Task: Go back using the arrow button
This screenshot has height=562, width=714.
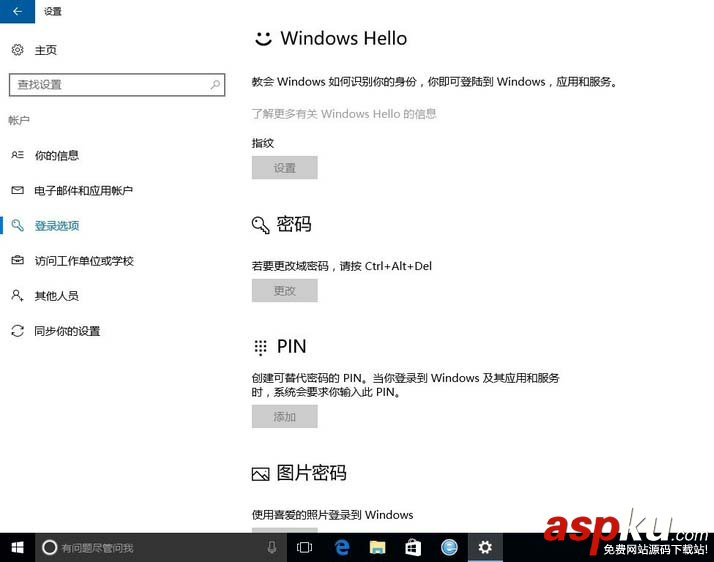Action: pyautogui.click(x=17, y=11)
